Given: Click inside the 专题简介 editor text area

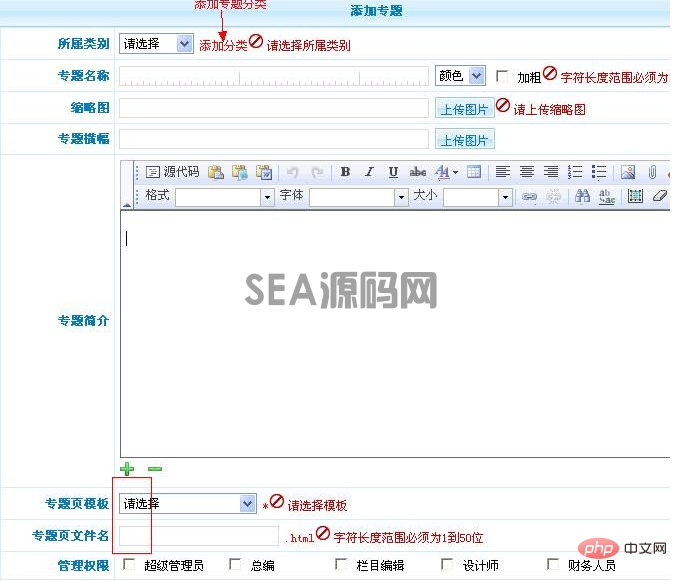Looking at the screenshot, I should tap(395, 334).
